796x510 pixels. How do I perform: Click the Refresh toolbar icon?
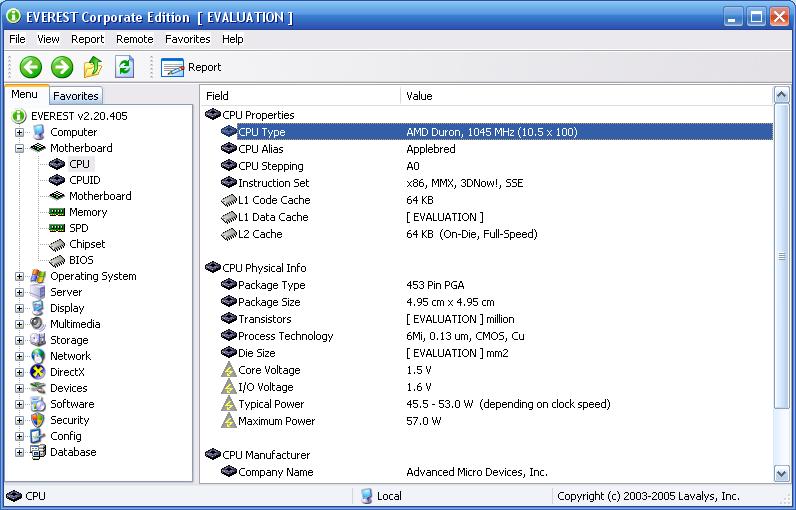click(124, 67)
